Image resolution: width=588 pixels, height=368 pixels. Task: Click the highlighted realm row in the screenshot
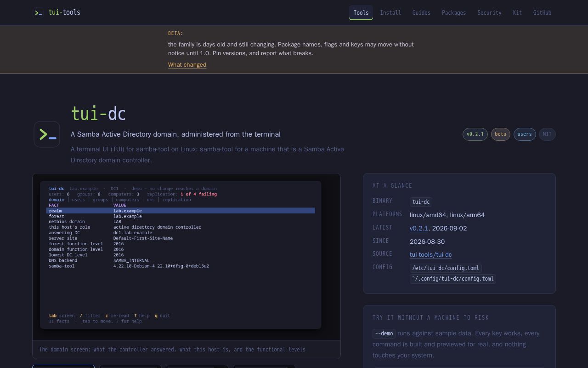[x=181, y=211]
